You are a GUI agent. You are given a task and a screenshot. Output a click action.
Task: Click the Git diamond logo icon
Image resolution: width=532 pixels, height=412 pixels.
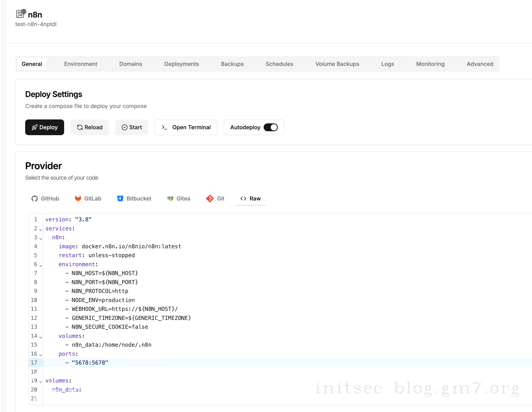(210, 199)
